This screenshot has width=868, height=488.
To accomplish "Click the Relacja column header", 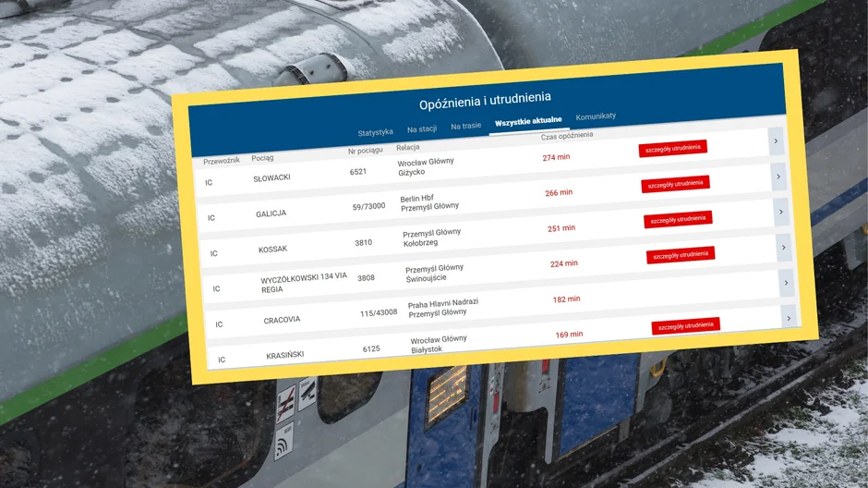I will (408, 148).
